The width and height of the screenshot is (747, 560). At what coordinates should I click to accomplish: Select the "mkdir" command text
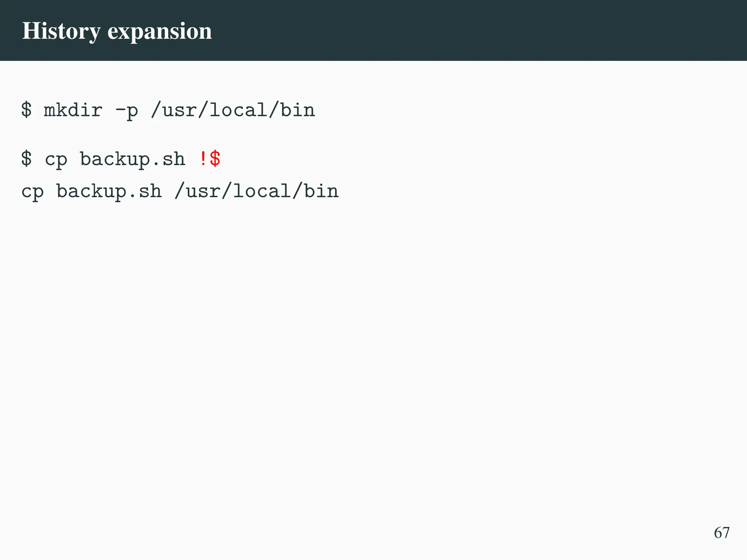73,110
